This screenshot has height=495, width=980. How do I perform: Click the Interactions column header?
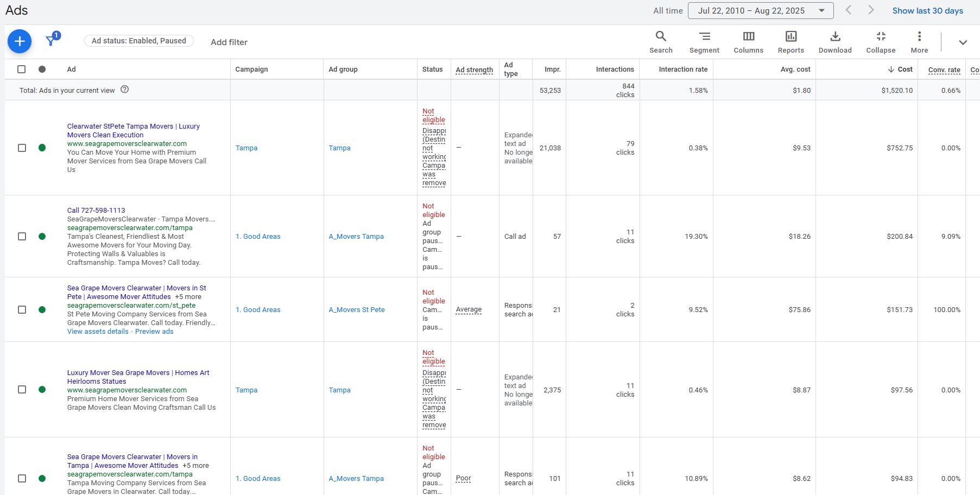pyautogui.click(x=615, y=69)
